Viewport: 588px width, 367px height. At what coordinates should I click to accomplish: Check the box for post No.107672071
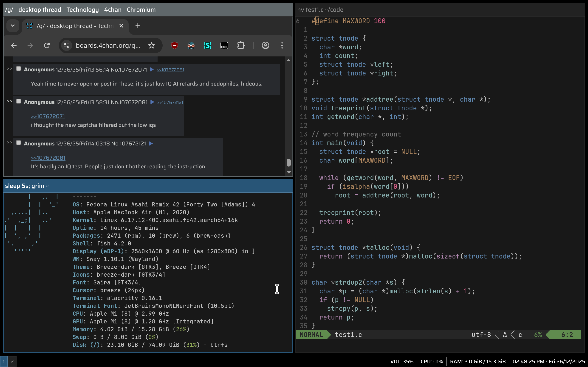(18, 69)
